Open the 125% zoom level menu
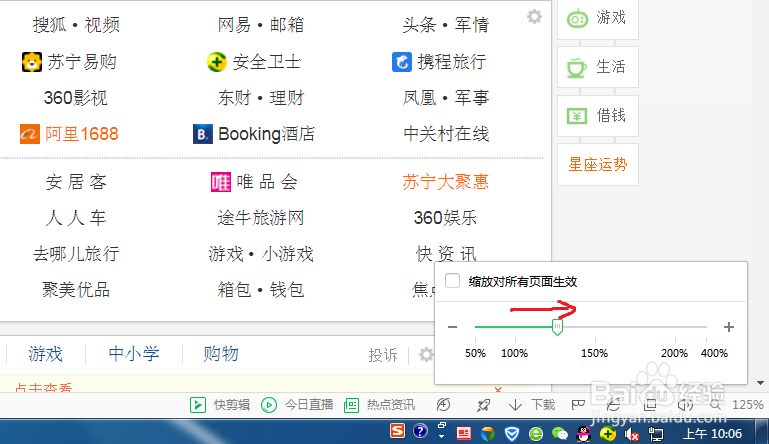The width and height of the screenshot is (769, 444). coord(747,405)
